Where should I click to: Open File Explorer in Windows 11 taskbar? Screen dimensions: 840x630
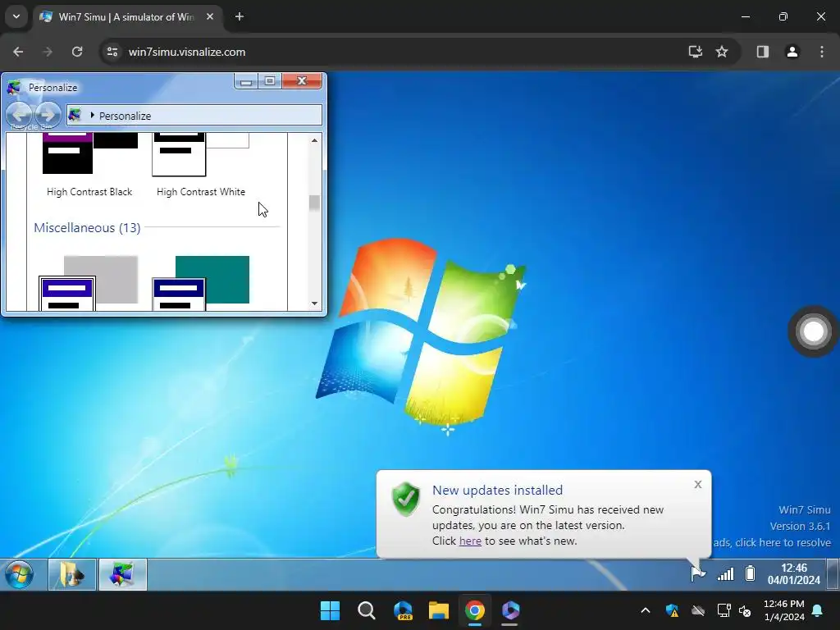(439, 610)
